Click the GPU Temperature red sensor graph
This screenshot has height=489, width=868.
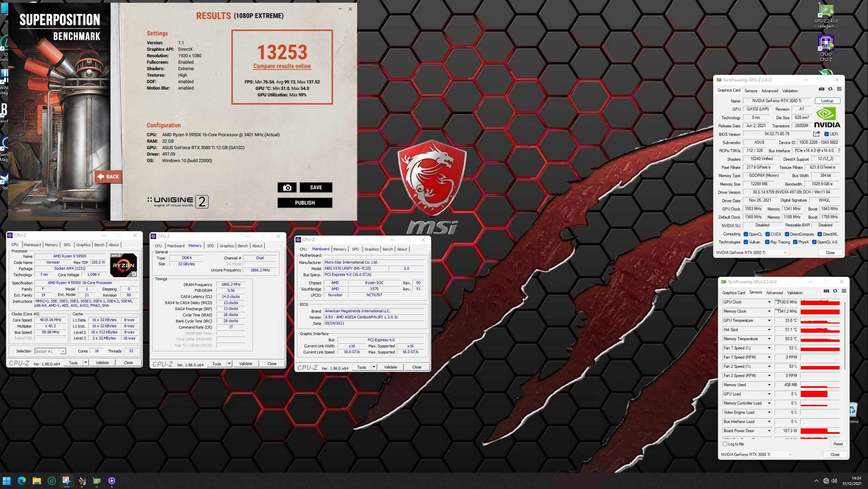pyautogui.click(x=820, y=320)
